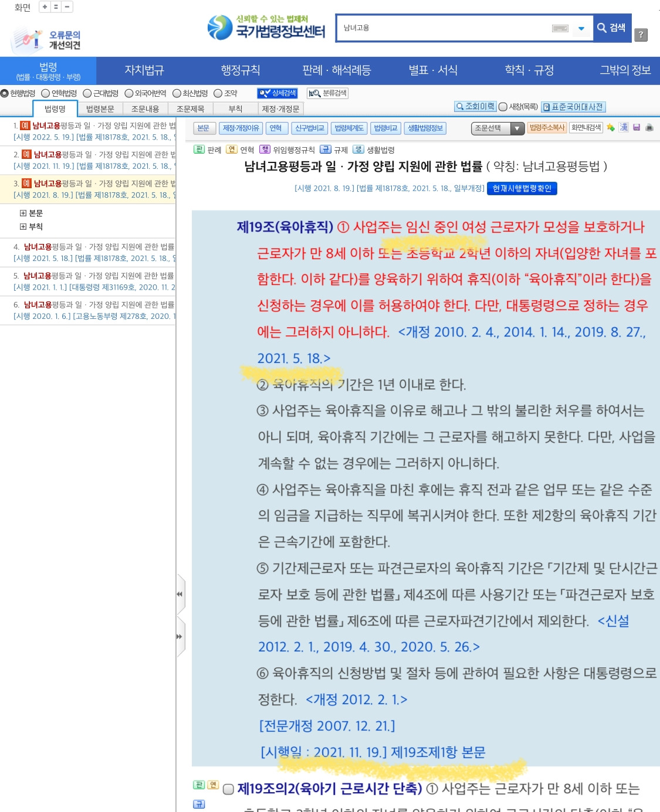Reset screen size with equals button
This screenshot has width=660, height=812.
[x=56, y=7]
